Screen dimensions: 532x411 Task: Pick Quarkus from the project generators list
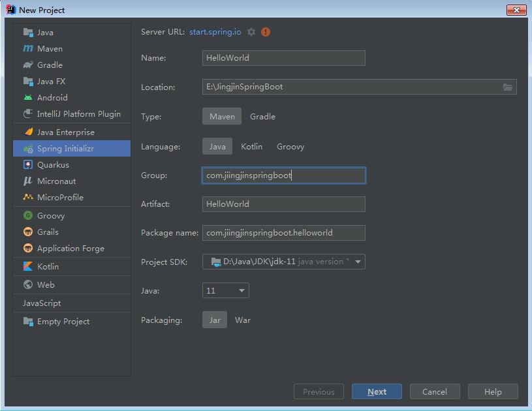point(72,165)
